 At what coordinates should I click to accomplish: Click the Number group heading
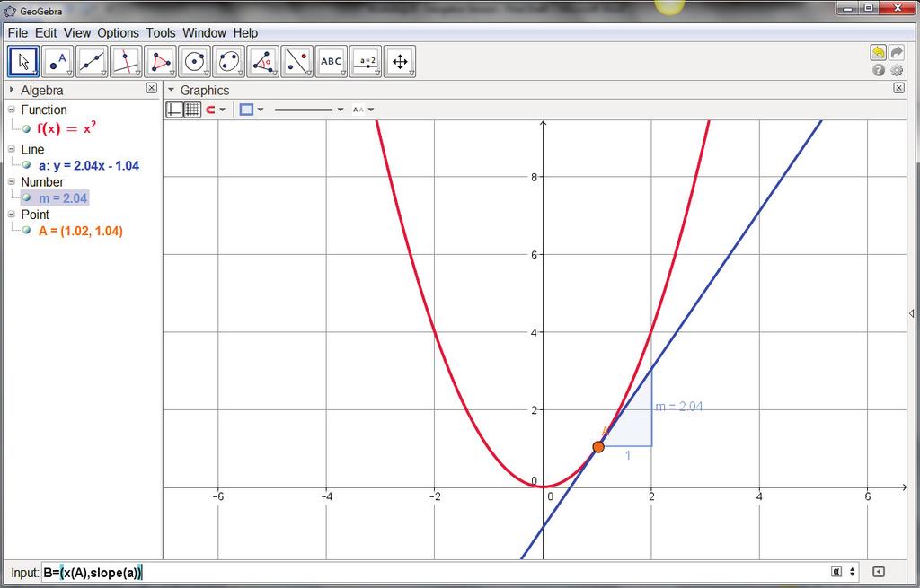pyautogui.click(x=42, y=181)
